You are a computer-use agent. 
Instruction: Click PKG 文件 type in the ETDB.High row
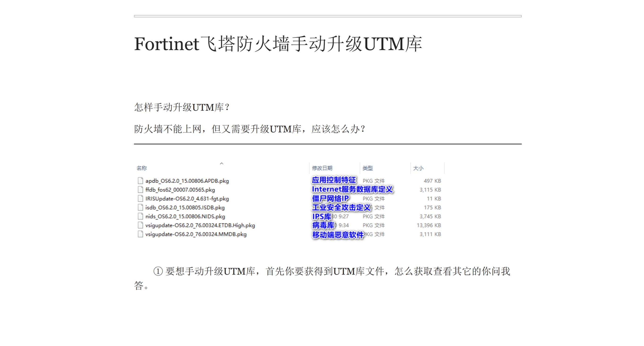[x=373, y=225]
